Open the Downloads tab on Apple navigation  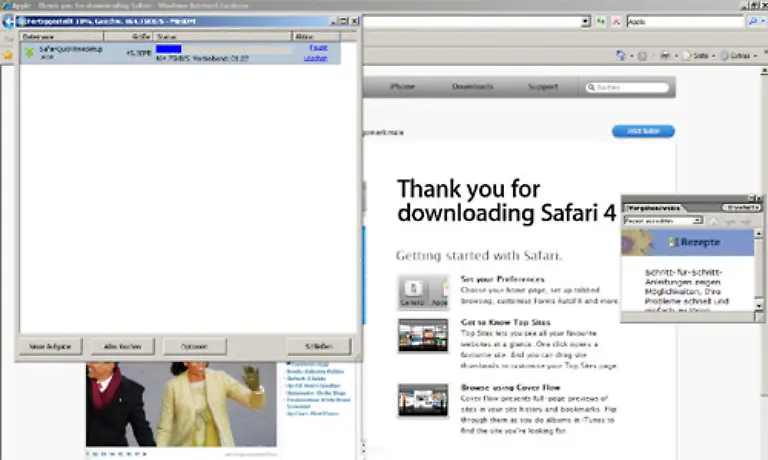click(x=472, y=87)
